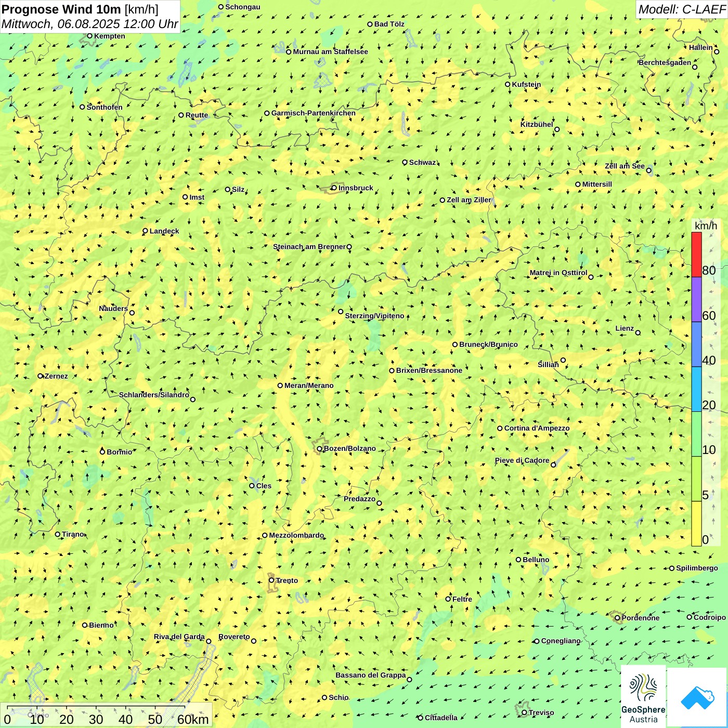The image size is (728, 728).
Task: Click the Bassano del Grappa label
Action: (x=370, y=675)
